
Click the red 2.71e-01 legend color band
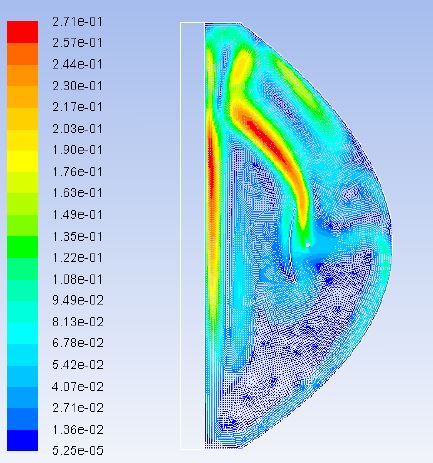22,32
